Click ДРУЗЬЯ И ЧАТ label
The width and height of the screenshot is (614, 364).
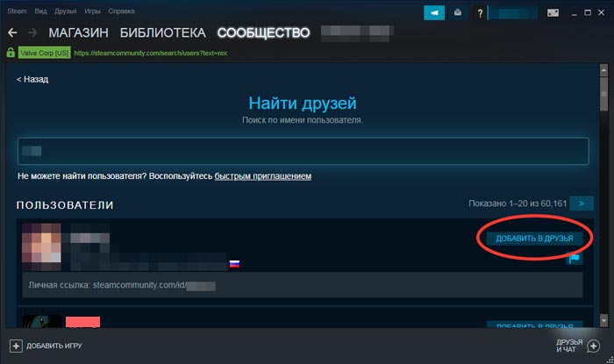click(x=569, y=346)
